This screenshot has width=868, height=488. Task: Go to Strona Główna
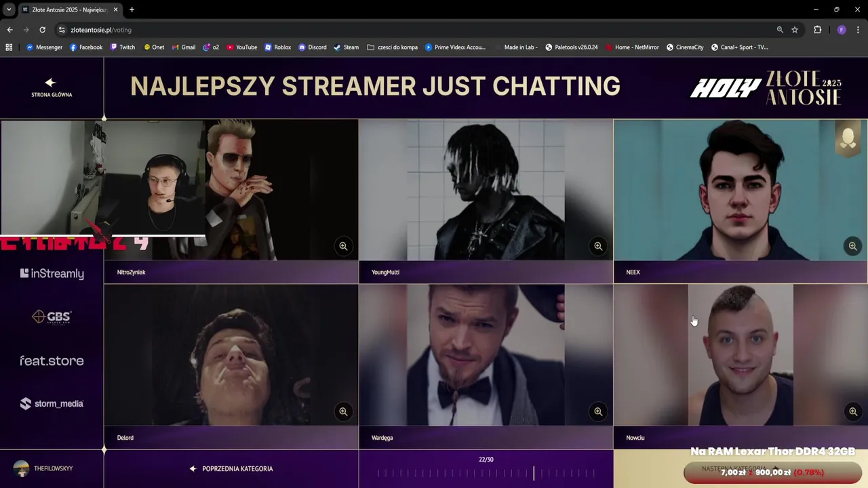(x=52, y=88)
